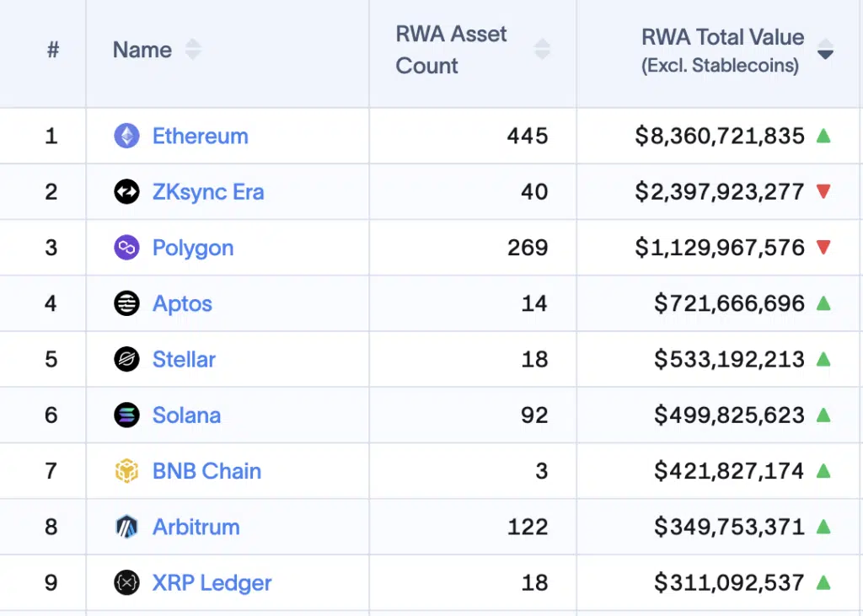The width and height of the screenshot is (863, 616).
Task: Click Ethereum's green up-trend arrow
Action: point(823,136)
